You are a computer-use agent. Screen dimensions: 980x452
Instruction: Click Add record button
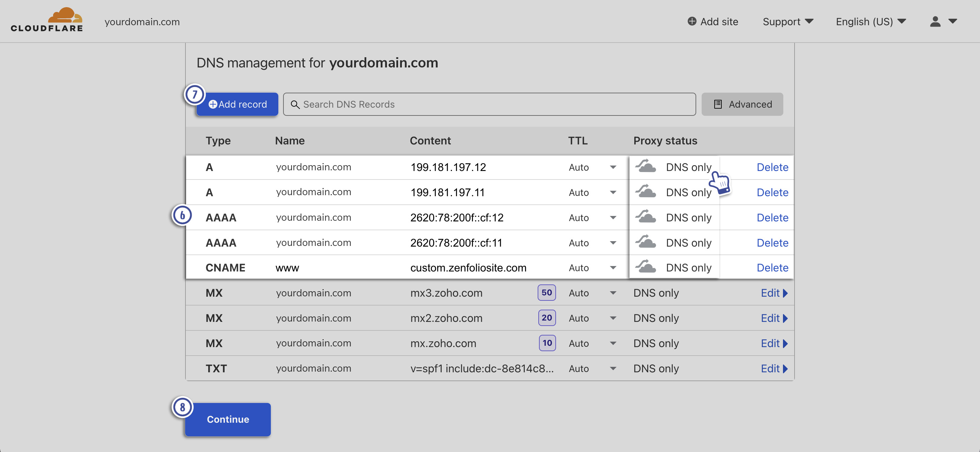[x=239, y=104]
